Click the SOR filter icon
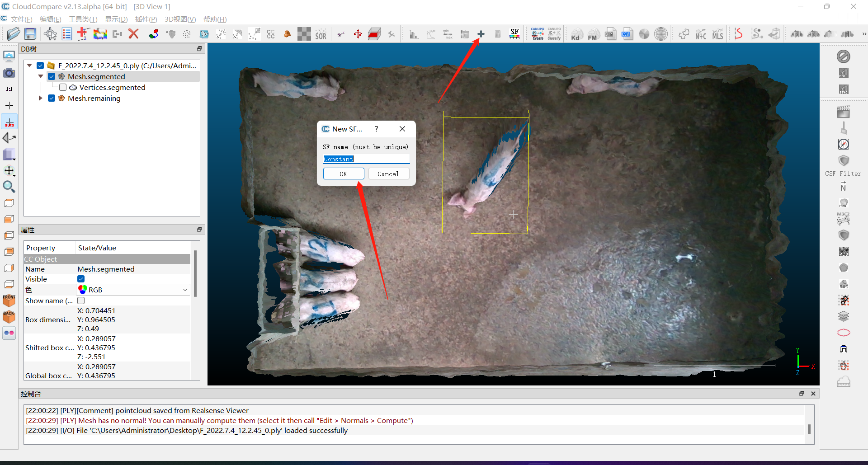The image size is (868, 465). point(321,34)
